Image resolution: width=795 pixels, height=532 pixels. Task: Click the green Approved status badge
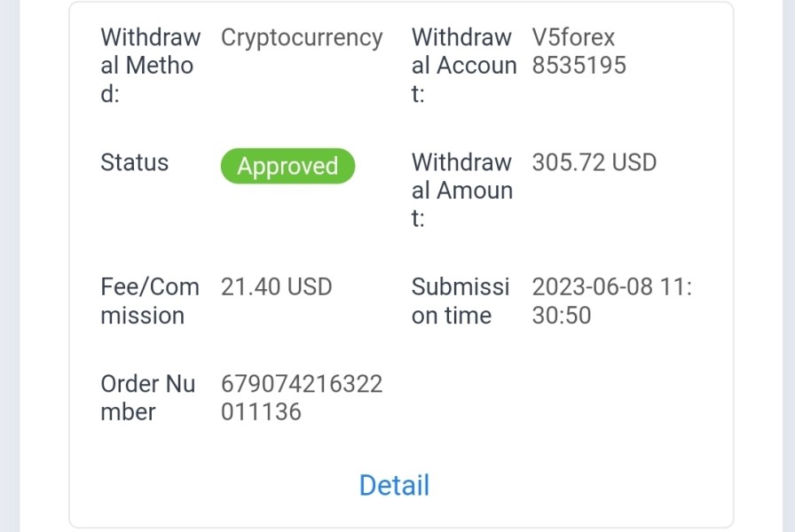tap(287, 167)
